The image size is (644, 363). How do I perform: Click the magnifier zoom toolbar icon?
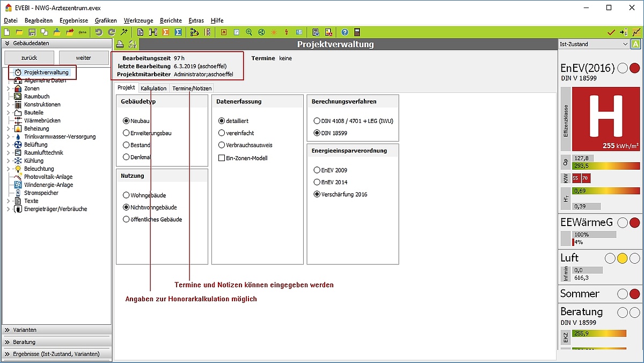pos(249,32)
